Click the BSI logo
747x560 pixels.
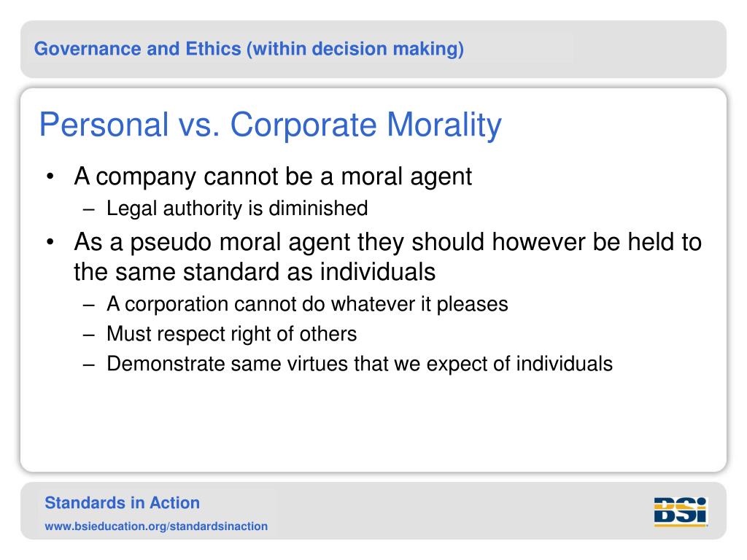[x=681, y=512]
